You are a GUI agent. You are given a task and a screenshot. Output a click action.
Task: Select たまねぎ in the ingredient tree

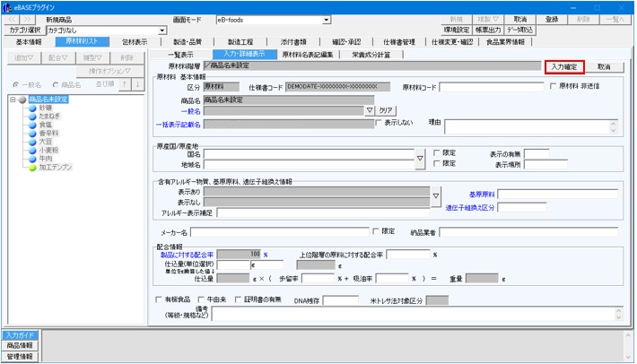49,116
